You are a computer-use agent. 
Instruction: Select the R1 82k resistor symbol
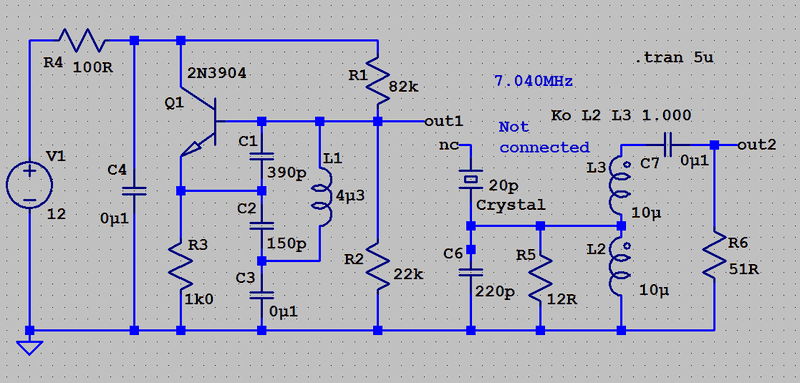click(x=377, y=79)
